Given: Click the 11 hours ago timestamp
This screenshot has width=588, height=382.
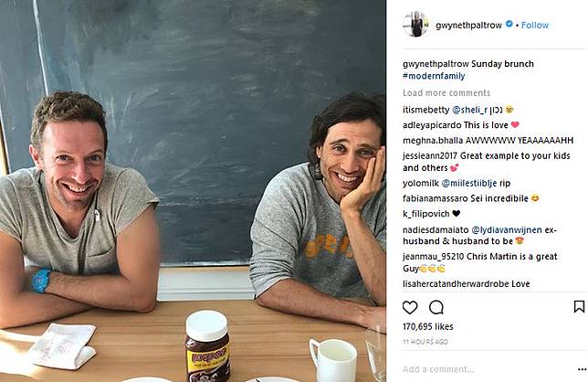Looking at the screenshot, I should [425, 342].
